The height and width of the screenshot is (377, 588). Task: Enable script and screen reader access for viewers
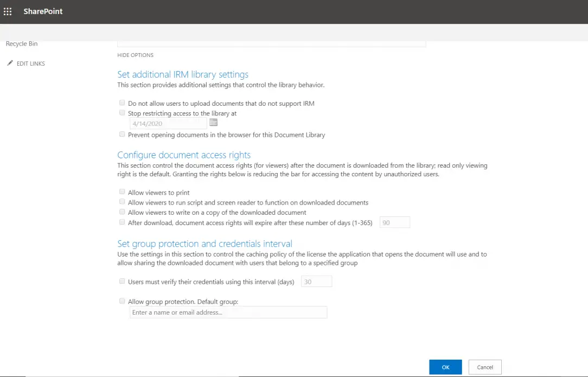tap(122, 201)
